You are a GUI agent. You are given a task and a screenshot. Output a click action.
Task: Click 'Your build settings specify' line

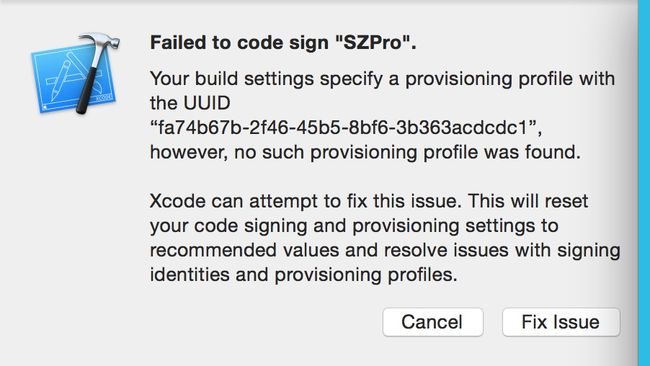(x=382, y=79)
